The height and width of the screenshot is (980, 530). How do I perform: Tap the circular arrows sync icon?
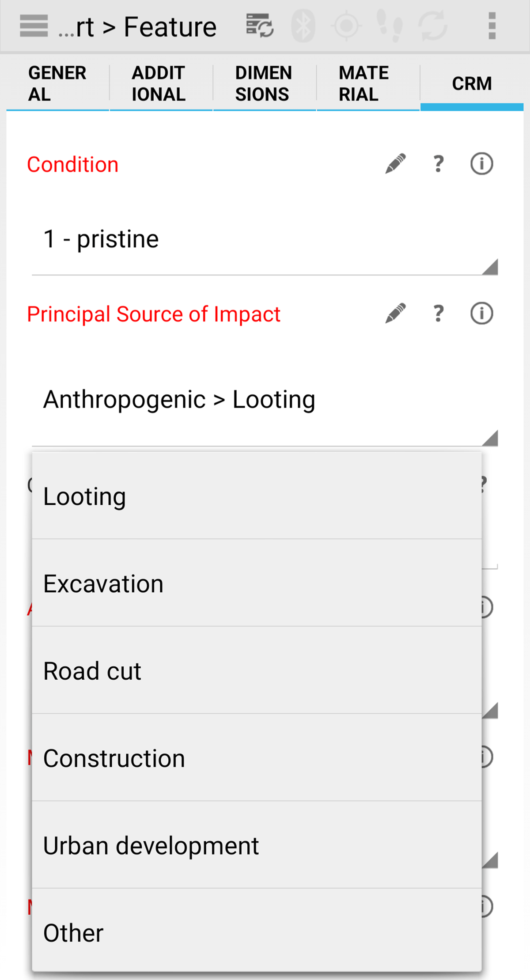433,26
